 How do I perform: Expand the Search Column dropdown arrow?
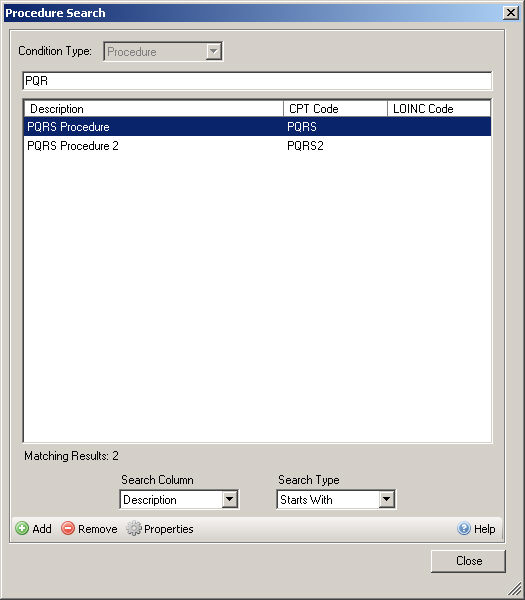point(229,499)
